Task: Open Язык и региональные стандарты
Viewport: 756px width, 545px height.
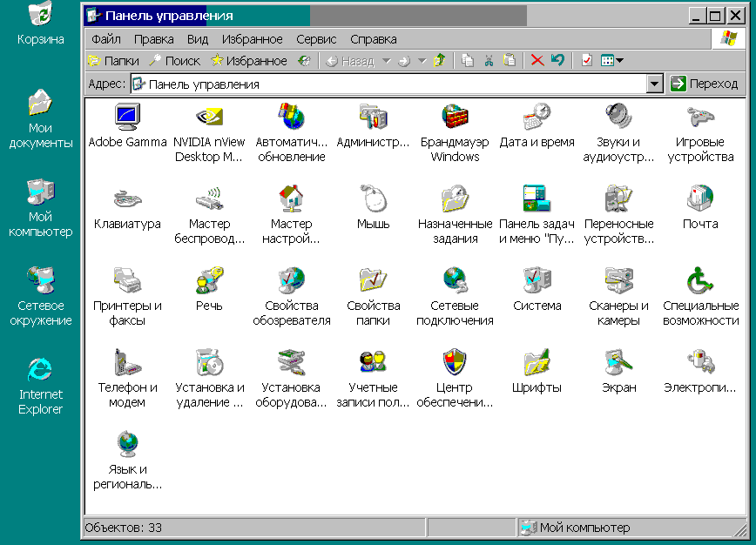Action: click(x=127, y=461)
